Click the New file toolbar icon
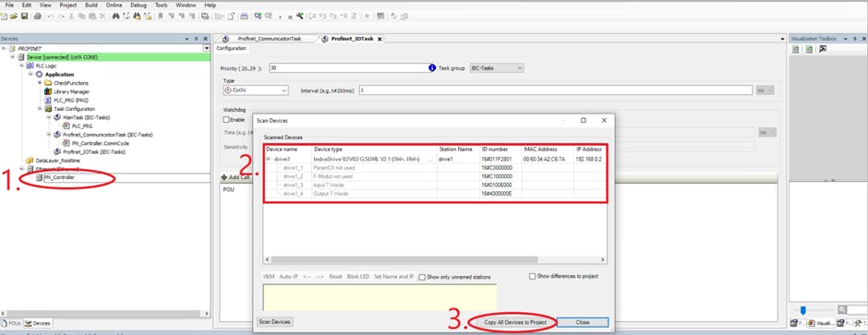 pyautogui.click(x=5, y=17)
